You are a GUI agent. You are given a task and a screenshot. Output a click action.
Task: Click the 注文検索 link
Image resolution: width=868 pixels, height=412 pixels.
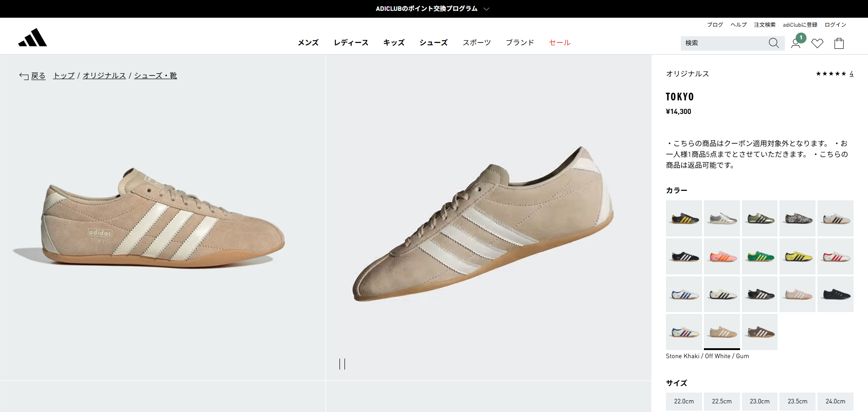pyautogui.click(x=765, y=25)
